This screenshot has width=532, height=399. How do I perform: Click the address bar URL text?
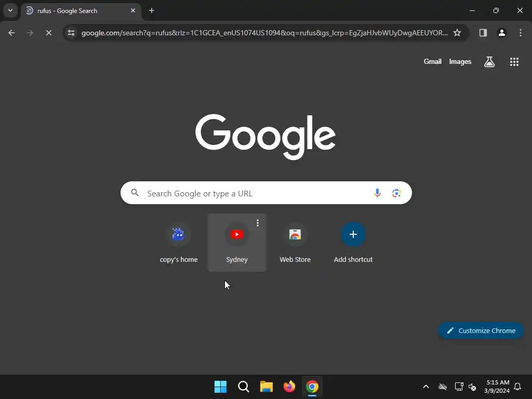click(x=264, y=33)
